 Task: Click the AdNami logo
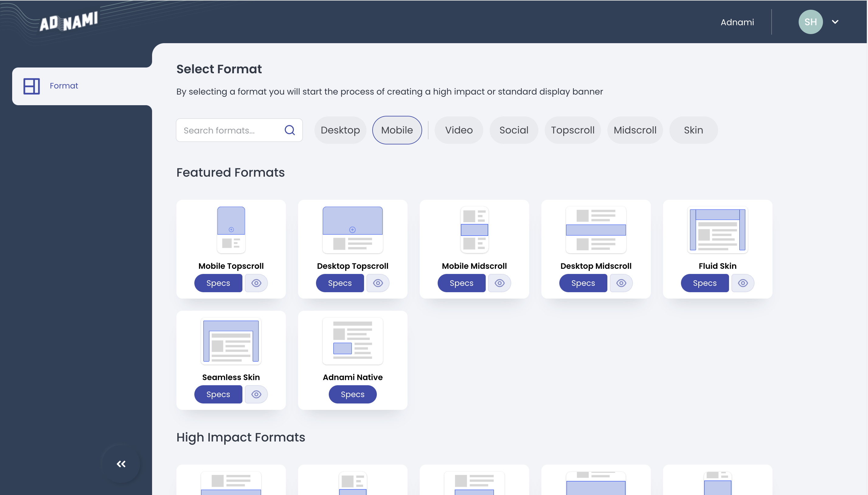pyautogui.click(x=68, y=22)
